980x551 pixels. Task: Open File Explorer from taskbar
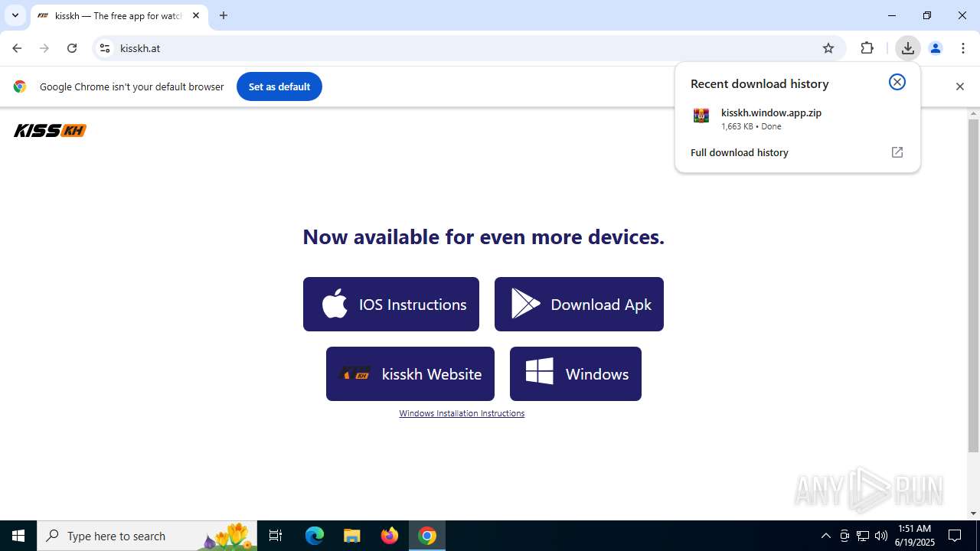(352, 536)
